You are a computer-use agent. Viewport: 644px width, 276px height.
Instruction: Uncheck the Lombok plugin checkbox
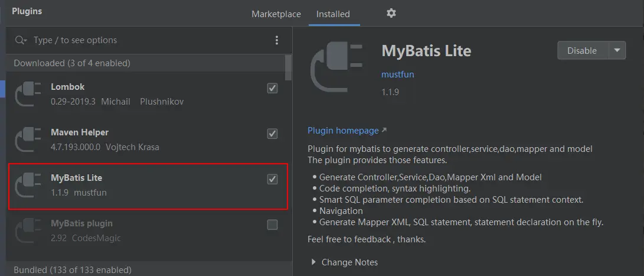pos(272,88)
